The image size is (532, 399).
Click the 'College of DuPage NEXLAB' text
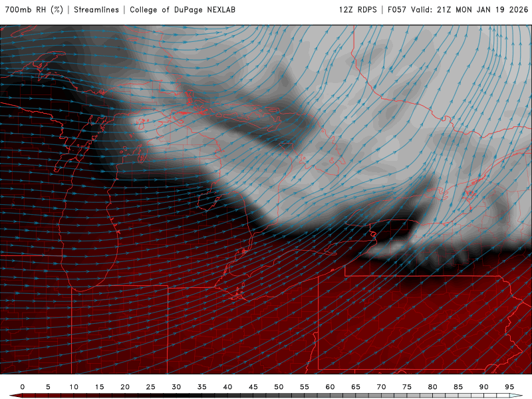182,10
